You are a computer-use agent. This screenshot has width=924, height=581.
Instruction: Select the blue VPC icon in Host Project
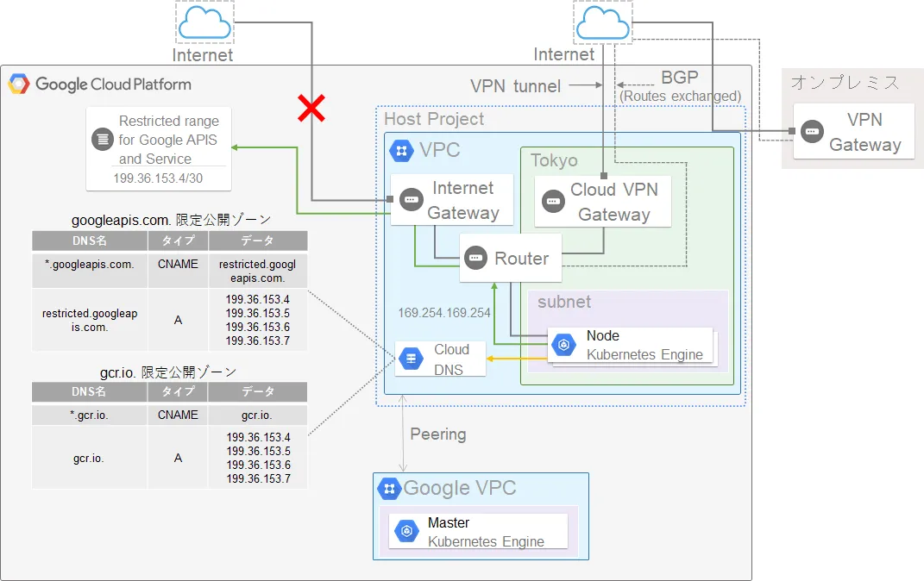(401, 151)
